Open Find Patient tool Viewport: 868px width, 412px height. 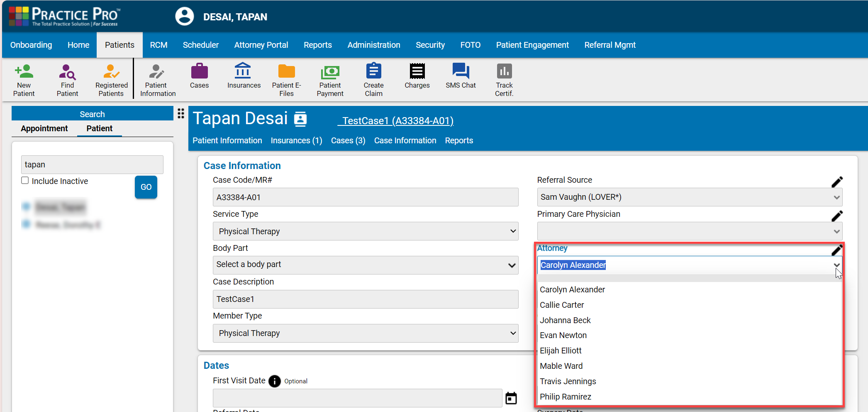(x=67, y=79)
